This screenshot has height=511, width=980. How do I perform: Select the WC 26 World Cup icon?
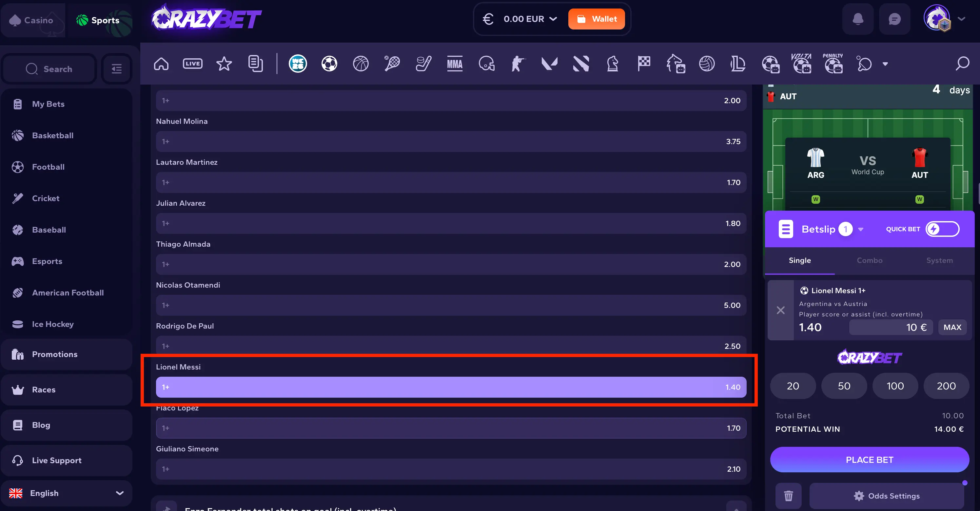point(298,64)
